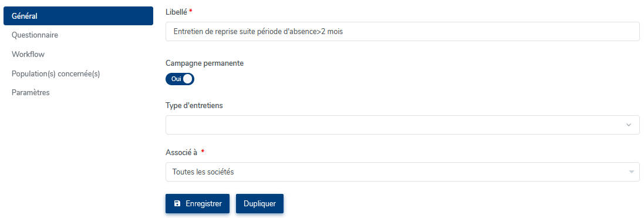
Task: Toggle the Campagne permanente switch
Action: [x=180, y=79]
